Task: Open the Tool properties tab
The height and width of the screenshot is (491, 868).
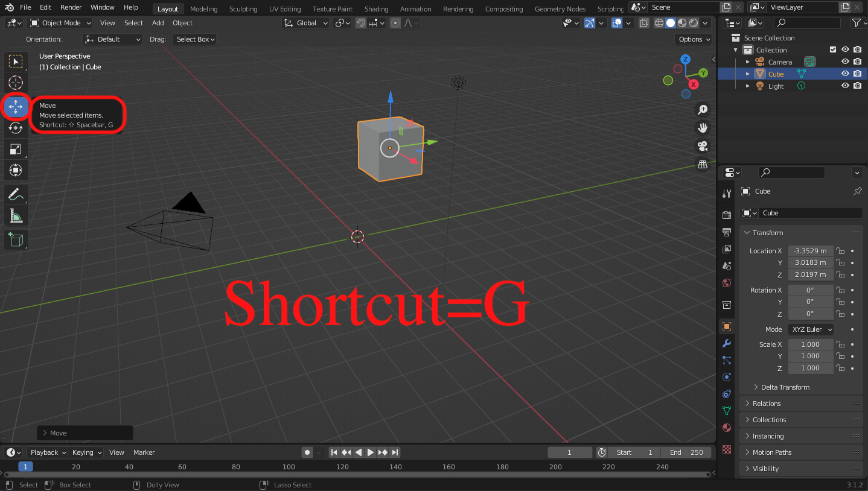Action: point(727,193)
